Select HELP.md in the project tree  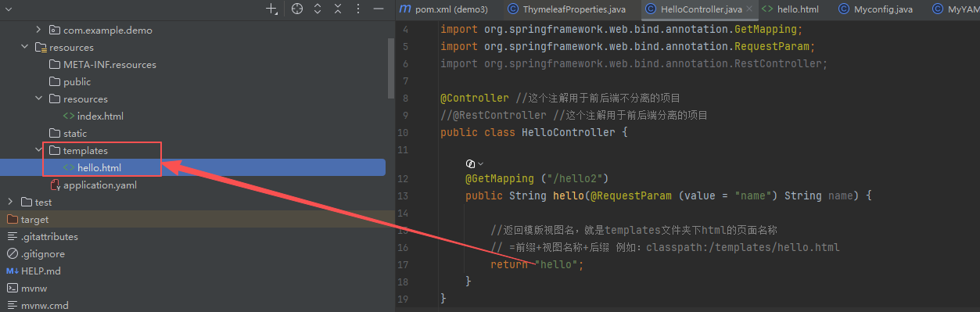41,271
